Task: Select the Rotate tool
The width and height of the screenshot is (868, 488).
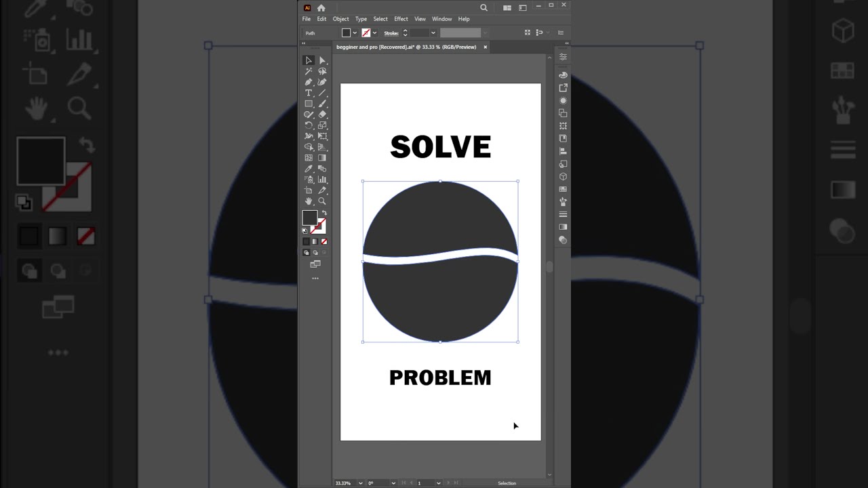Action: pos(309,125)
